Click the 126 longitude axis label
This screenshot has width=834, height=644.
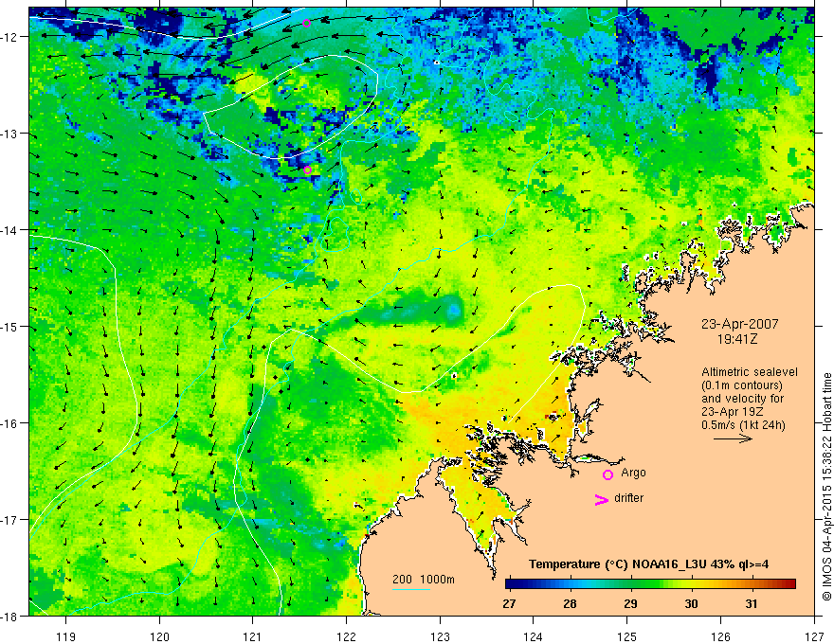[x=720, y=636]
